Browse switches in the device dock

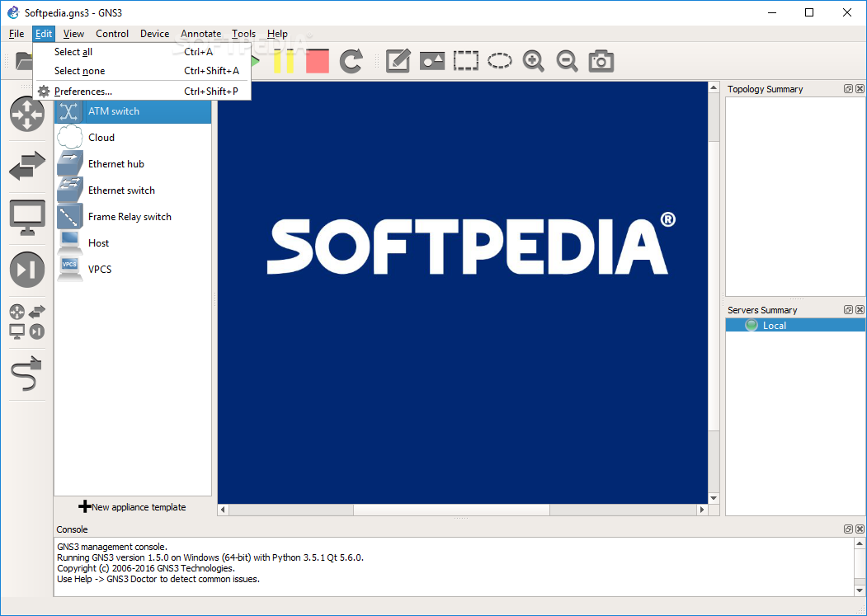click(27, 165)
